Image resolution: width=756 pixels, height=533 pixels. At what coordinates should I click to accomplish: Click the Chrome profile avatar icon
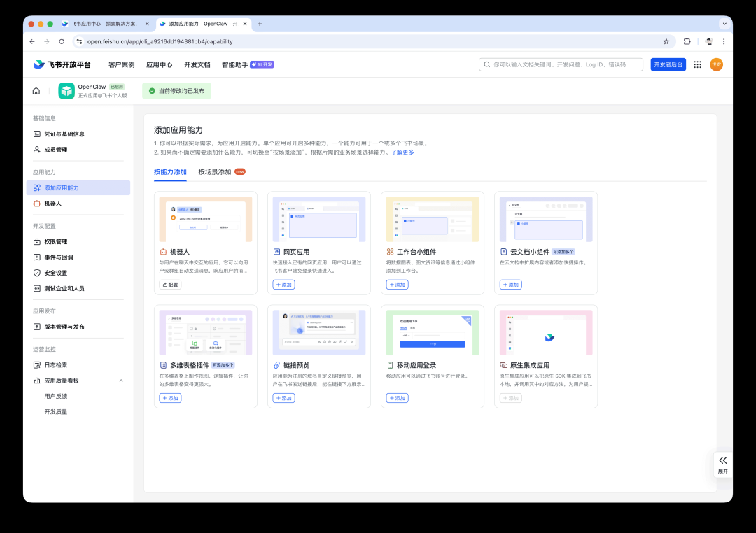point(708,41)
